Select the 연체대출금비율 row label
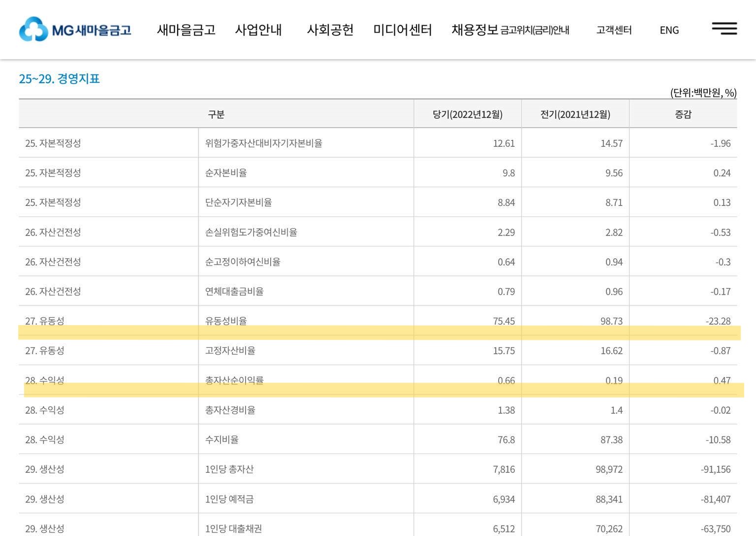Screen dimensions: 756x536 pos(234,292)
